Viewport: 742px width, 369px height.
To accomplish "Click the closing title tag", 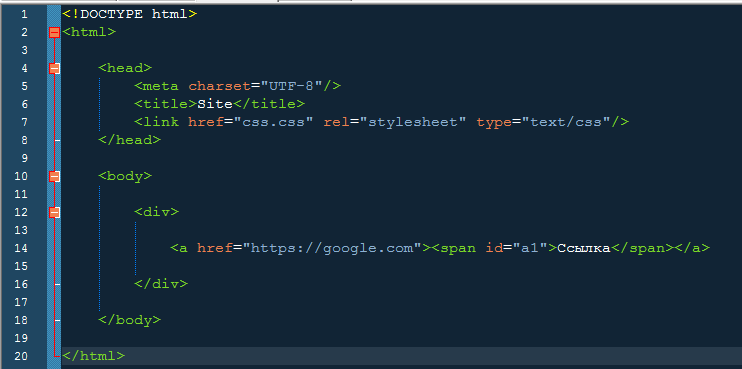I will click(269, 104).
